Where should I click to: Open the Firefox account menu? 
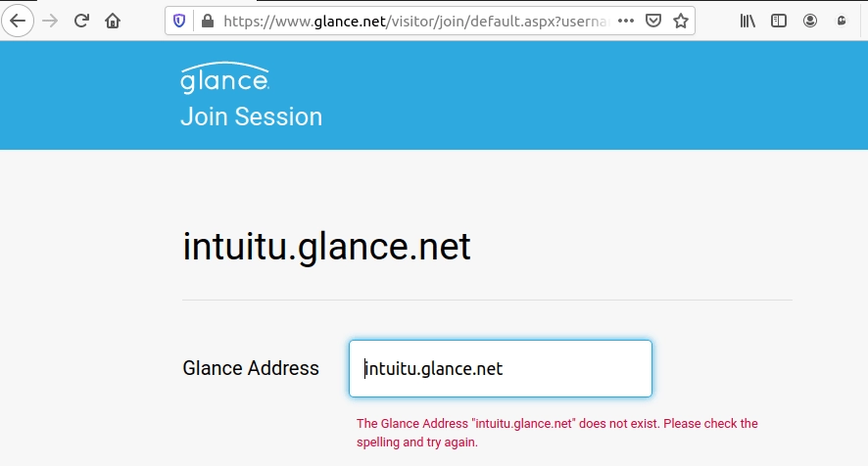click(810, 20)
